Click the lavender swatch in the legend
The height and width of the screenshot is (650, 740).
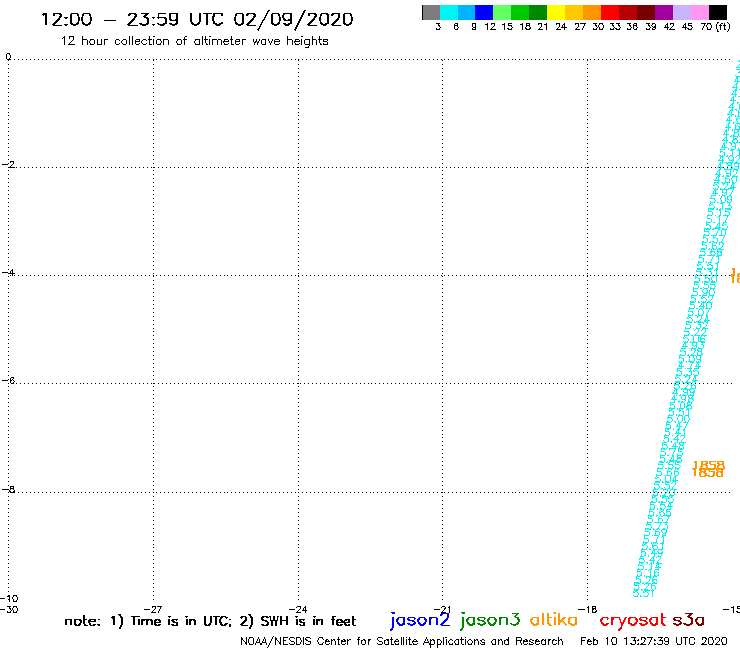pyautogui.click(x=681, y=12)
